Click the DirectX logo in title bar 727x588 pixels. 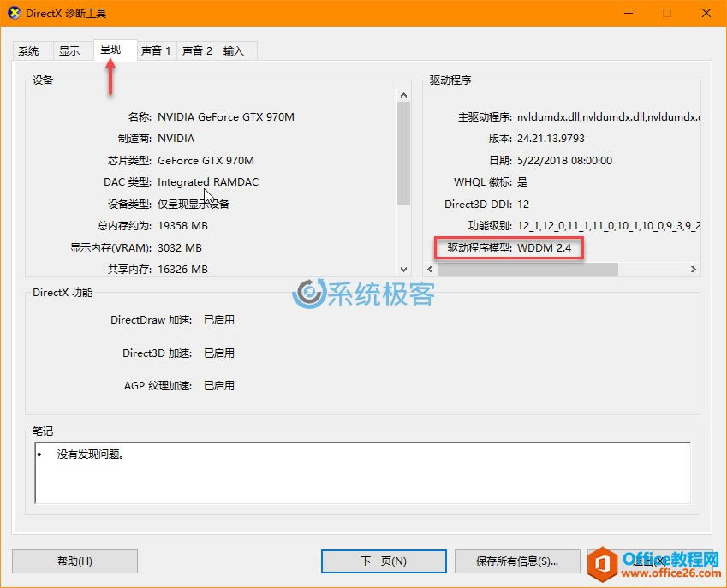click(x=15, y=13)
